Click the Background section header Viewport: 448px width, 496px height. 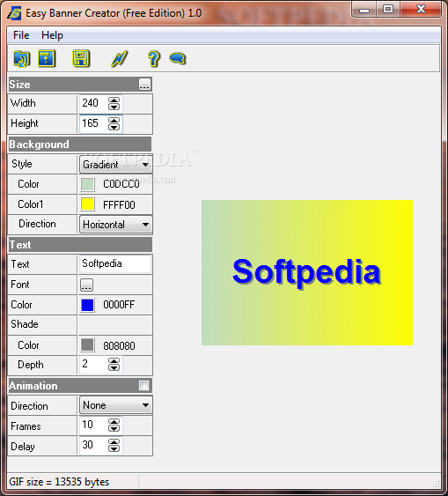(80, 144)
